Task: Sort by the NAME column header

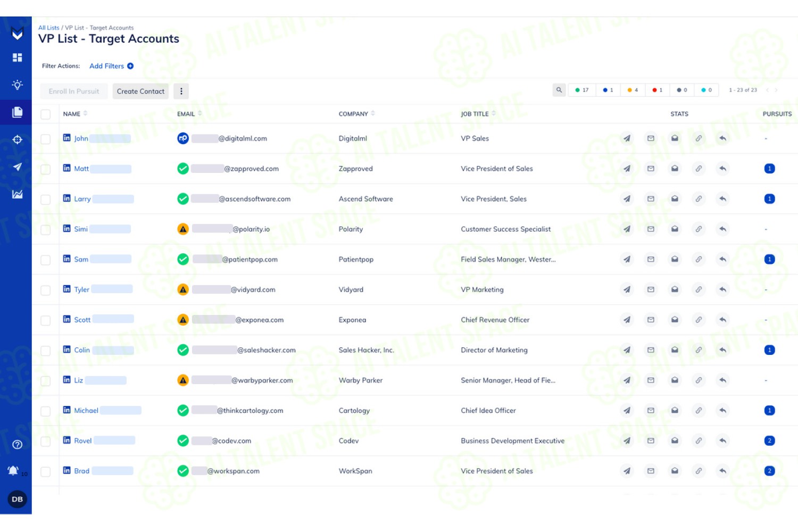Action: point(75,114)
